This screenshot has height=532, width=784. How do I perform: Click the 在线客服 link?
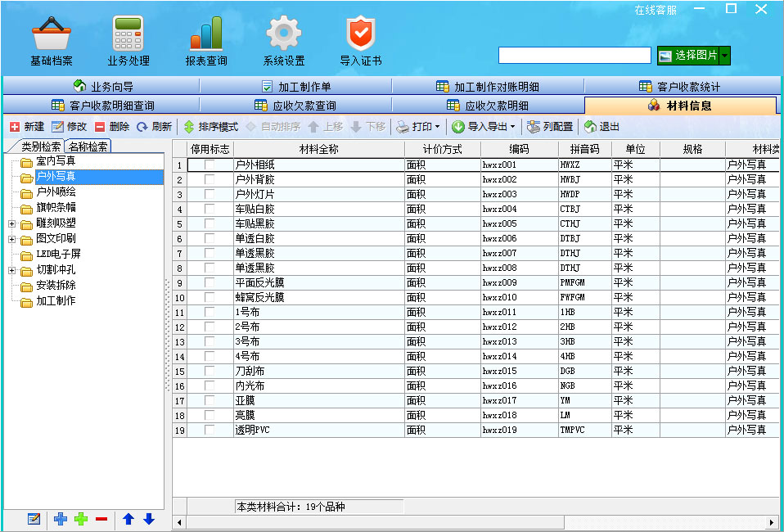(x=656, y=10)
